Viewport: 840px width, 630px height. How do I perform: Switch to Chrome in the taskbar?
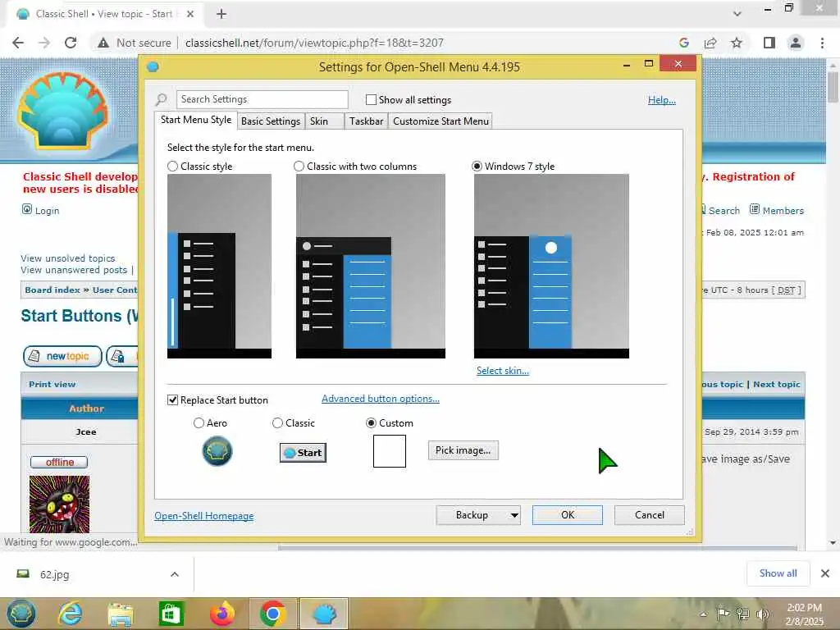[x=272, y=614]
